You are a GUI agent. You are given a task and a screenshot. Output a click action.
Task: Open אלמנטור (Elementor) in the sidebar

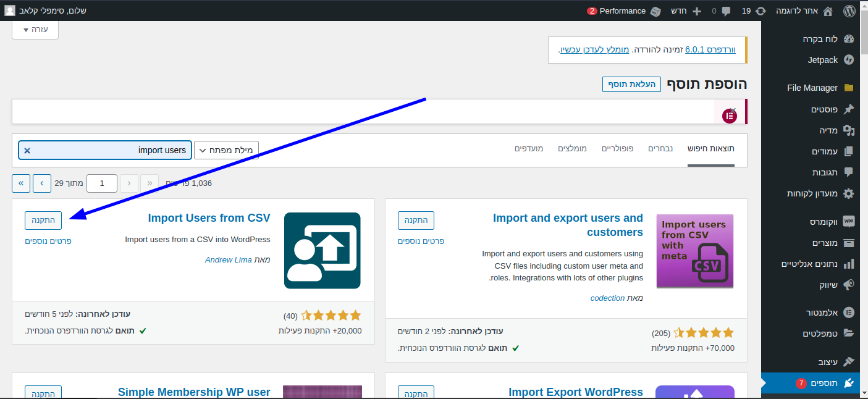(822, 312)
